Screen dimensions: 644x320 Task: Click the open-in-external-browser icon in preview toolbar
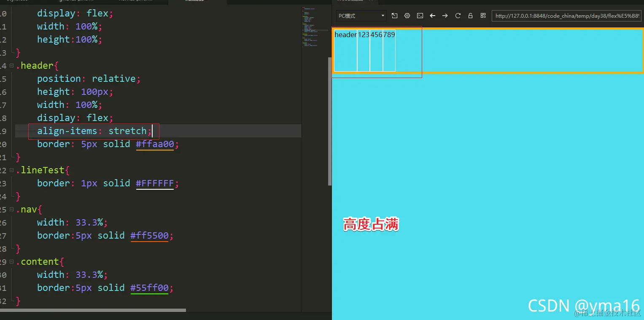[x=394, y=16]
